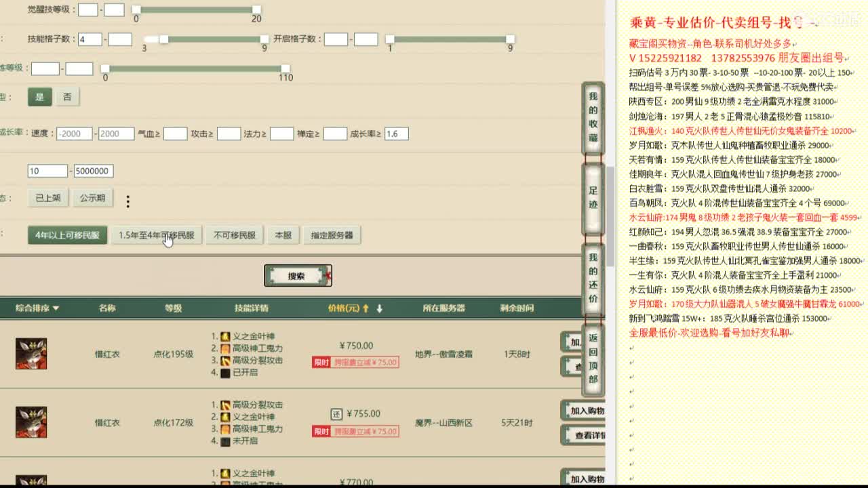Click 加入购物 button for ¥770.00 listing

coord(584,479)
